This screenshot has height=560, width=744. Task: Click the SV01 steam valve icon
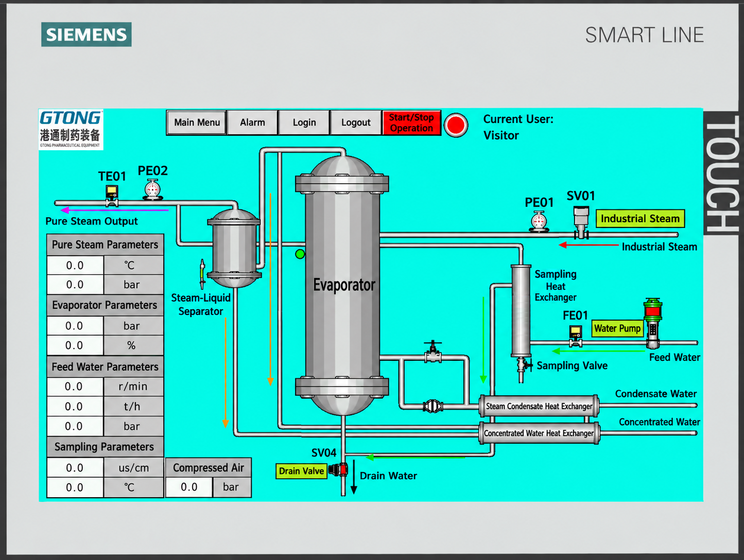[x=581, y=222]
